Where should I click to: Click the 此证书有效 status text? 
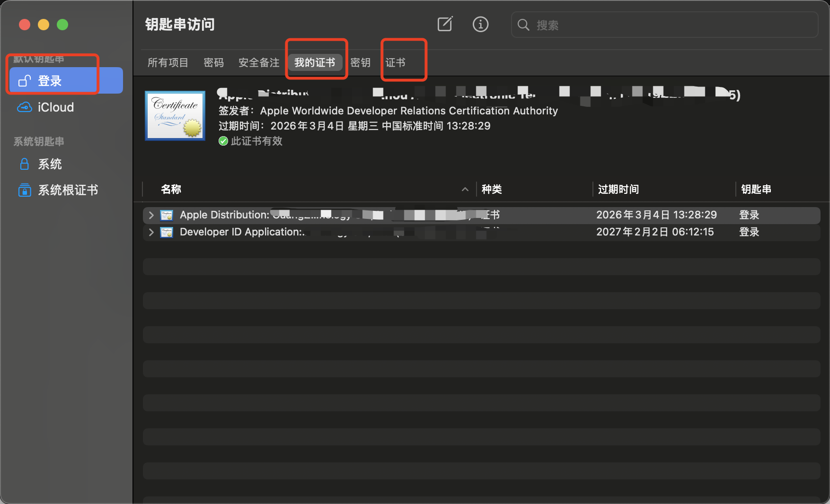click(x=256, y=141)
